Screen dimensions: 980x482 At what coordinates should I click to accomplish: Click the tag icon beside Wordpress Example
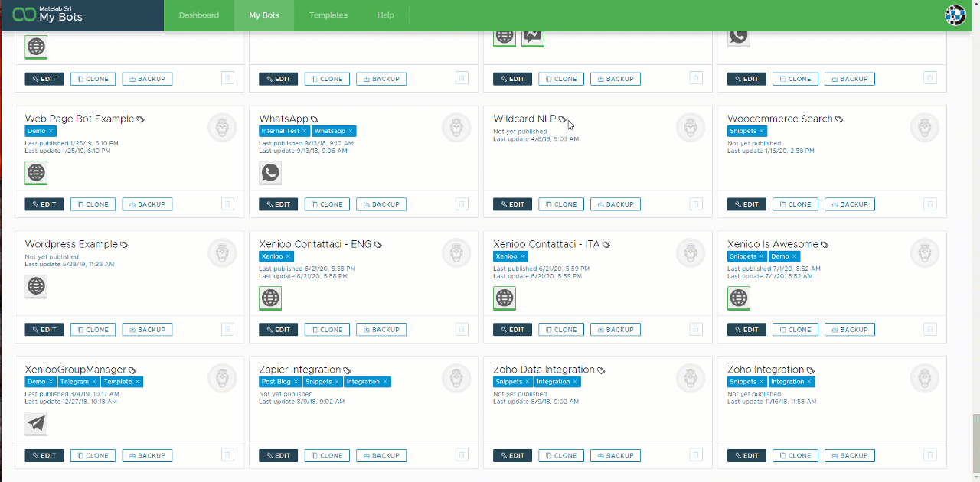point(124,245)
